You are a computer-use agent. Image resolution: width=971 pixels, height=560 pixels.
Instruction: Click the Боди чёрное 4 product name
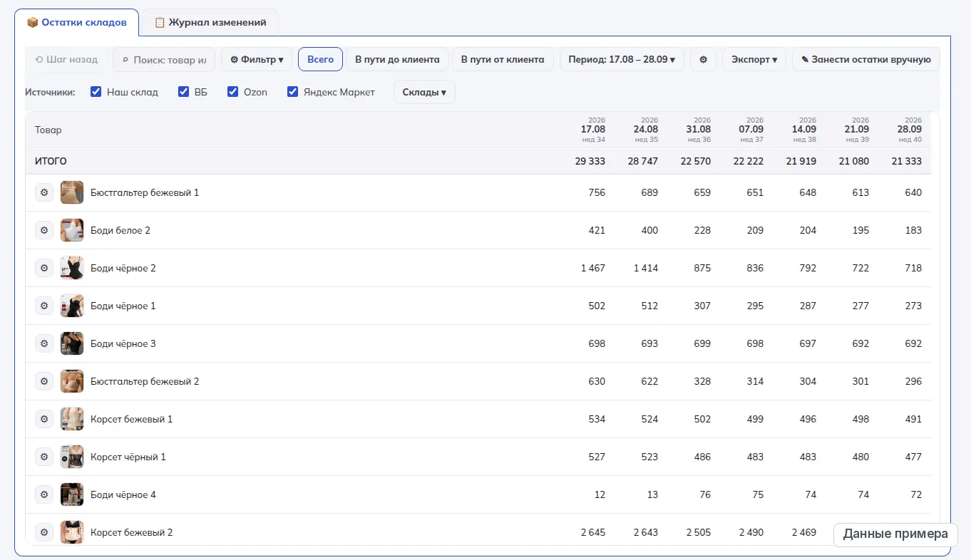(123, 494)
